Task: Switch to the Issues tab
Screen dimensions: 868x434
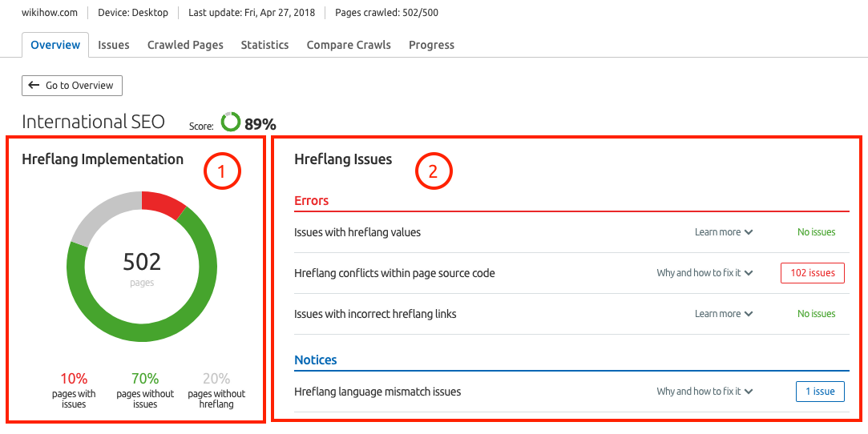Action: pyautogui.click(x=114, y=45)
